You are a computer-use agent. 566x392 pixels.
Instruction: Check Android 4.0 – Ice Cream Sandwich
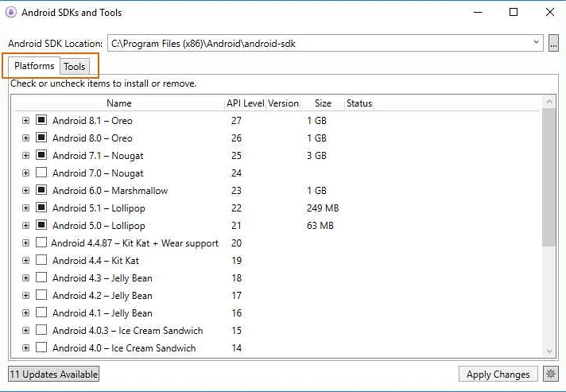coord(41,347)
